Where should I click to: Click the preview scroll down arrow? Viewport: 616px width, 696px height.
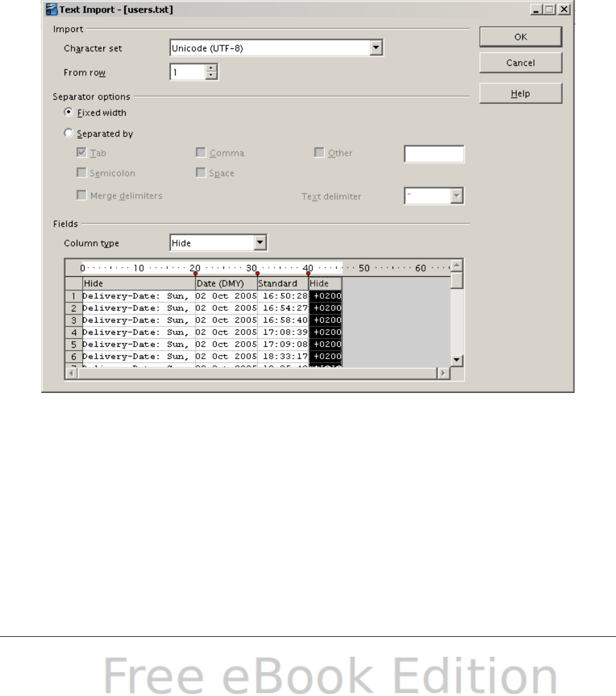tap(457, 360)
